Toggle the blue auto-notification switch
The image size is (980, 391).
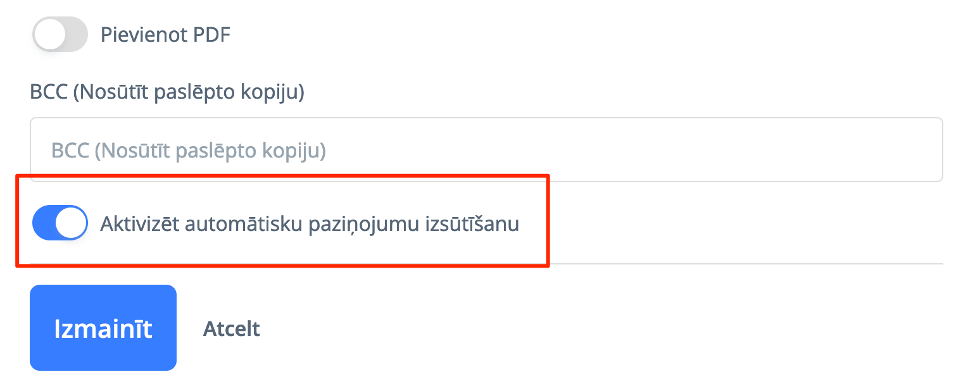tap(60, 223)
